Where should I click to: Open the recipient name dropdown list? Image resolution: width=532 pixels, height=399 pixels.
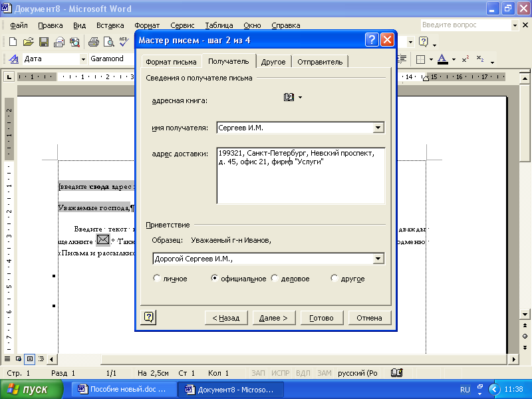tap(378, 128)
